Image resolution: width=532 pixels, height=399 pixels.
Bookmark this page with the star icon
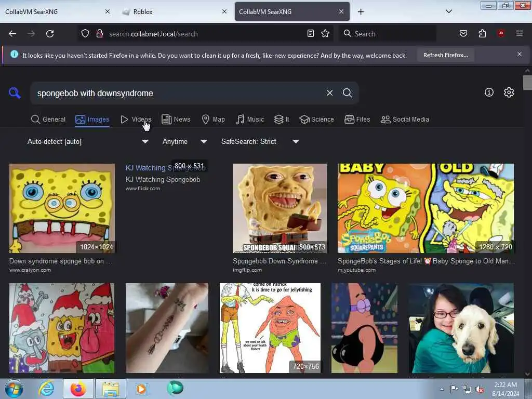(325, 34)
